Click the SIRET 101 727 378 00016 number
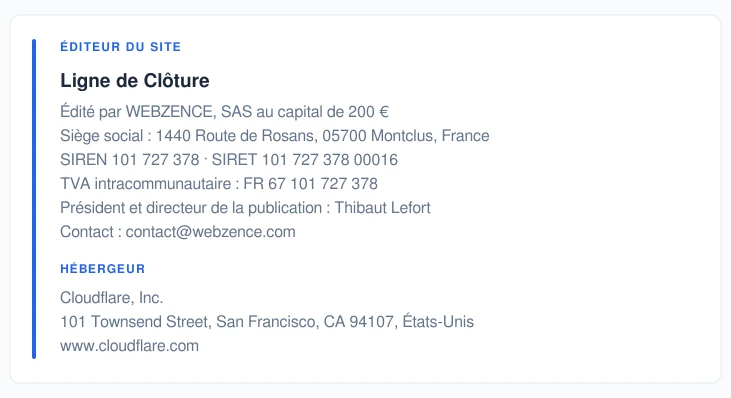Screen dimensions: 731x398 click(304, 160)
